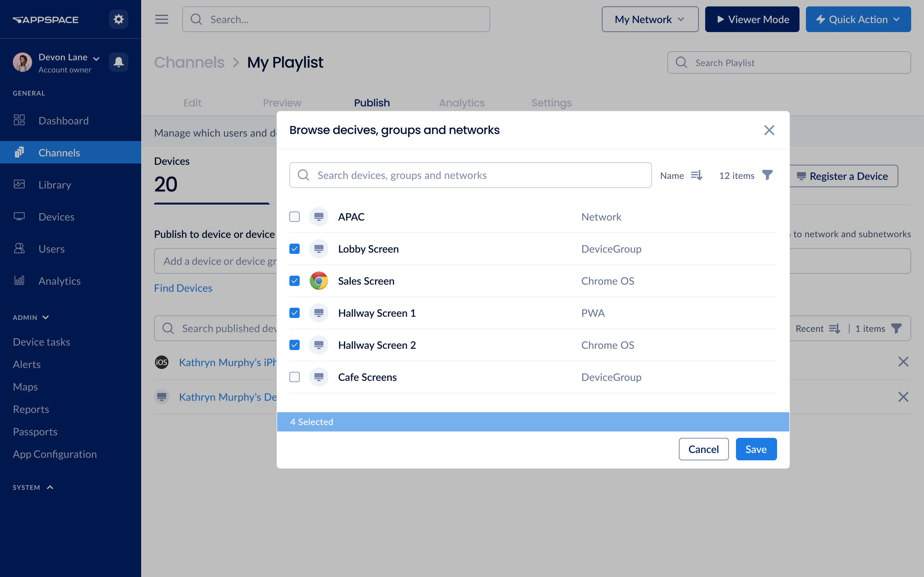Viewport: 924px width, 577px height.
Task: Toggle the Hallway Screen 1 checkbox
Action: (x=295, y=313)
